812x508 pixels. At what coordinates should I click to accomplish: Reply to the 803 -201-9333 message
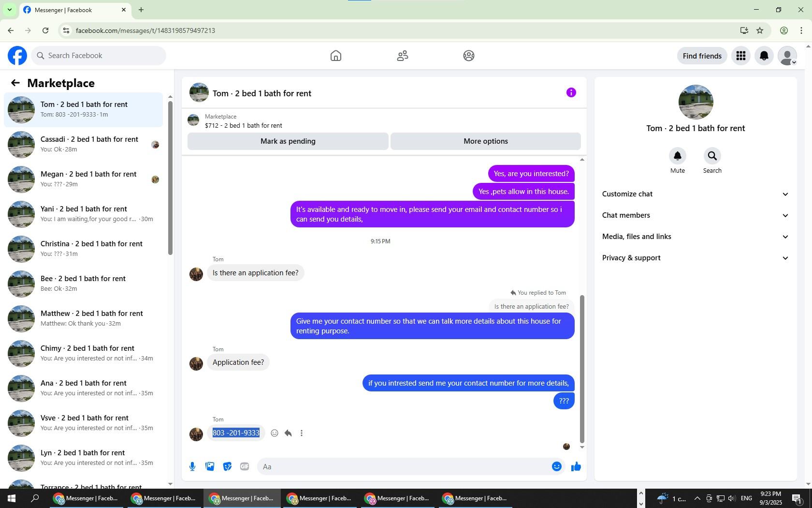click(x=288, y=433)
